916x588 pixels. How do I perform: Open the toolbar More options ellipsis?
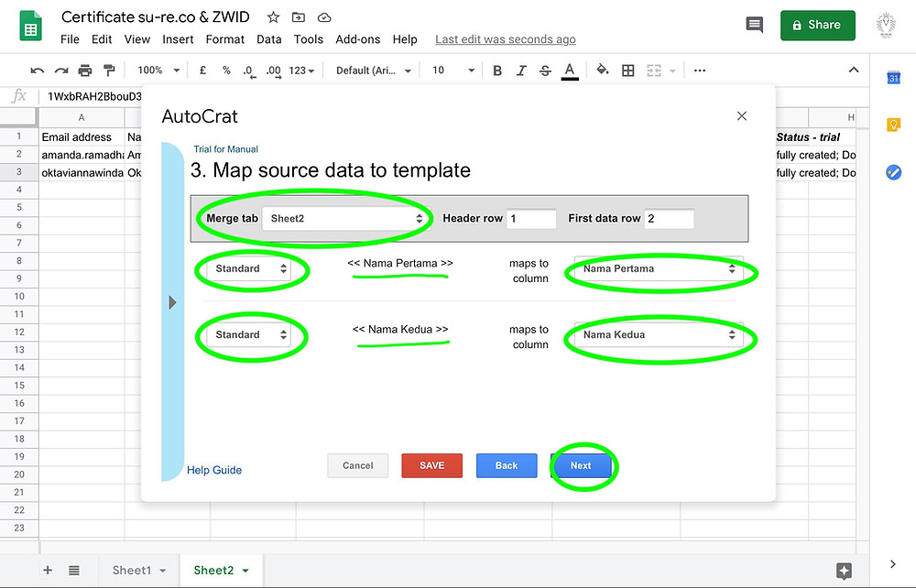699,71
